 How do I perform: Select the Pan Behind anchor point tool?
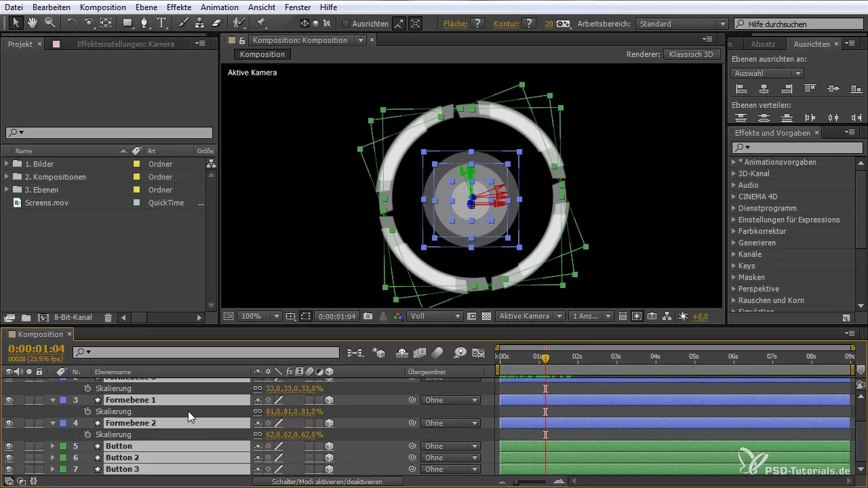coord(106,23)
